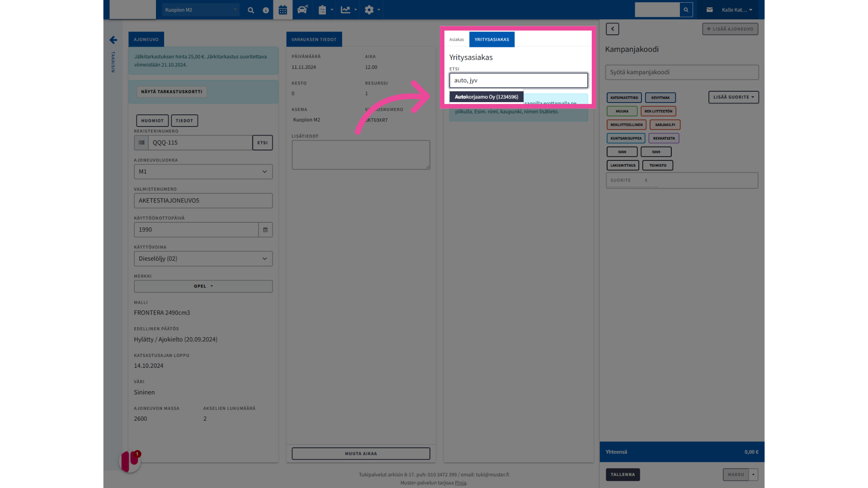The image size is (868, 488).
Task: Open the OPEL brand dropdown
Action: [203, 286]
